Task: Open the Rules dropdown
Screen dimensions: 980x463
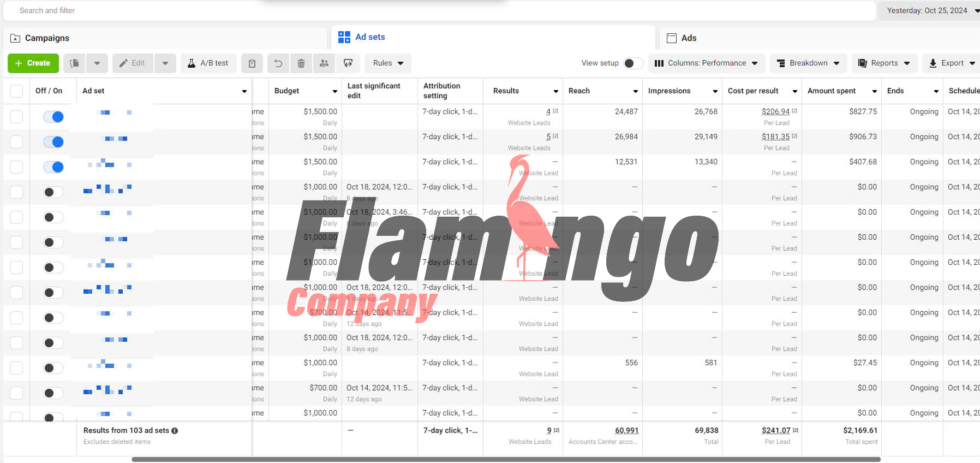Action: 388,63
